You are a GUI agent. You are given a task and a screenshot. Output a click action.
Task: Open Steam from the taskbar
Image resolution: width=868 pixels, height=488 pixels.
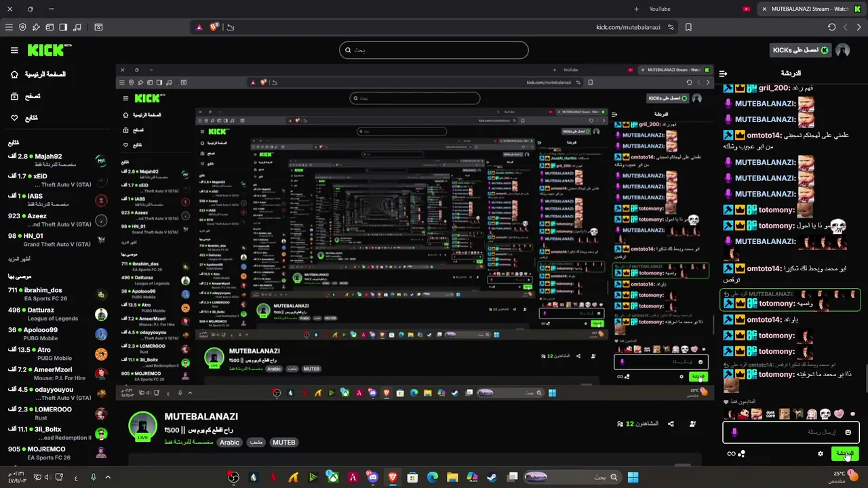(x=492, y=477)
